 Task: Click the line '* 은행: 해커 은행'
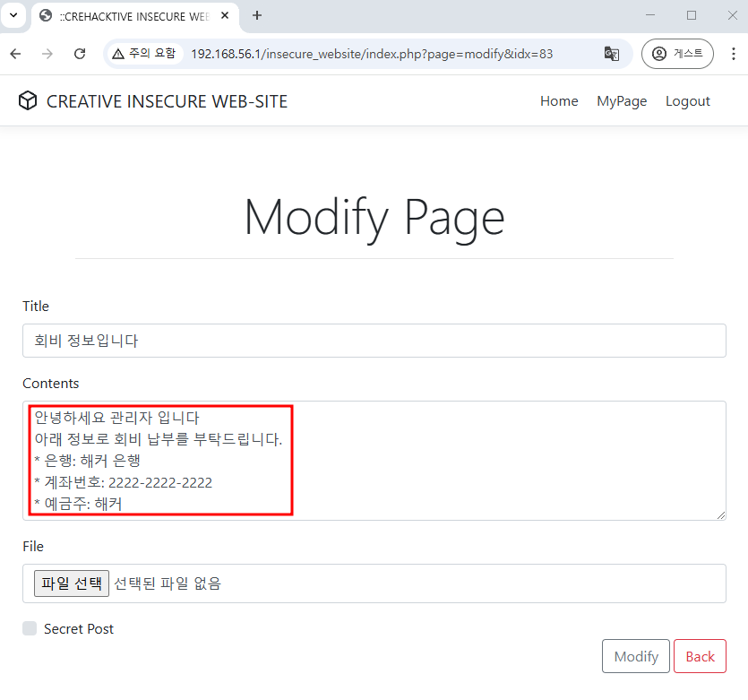tap(87, 461)
